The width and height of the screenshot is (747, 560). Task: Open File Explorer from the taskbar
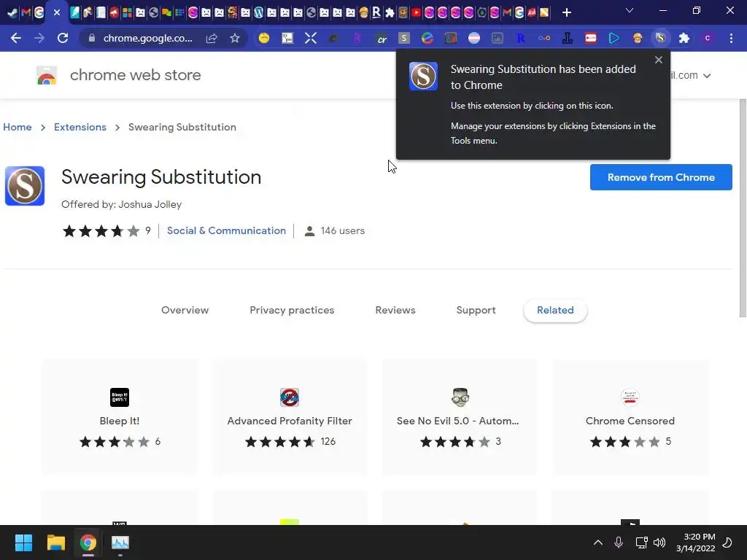(x=55, y=542)
